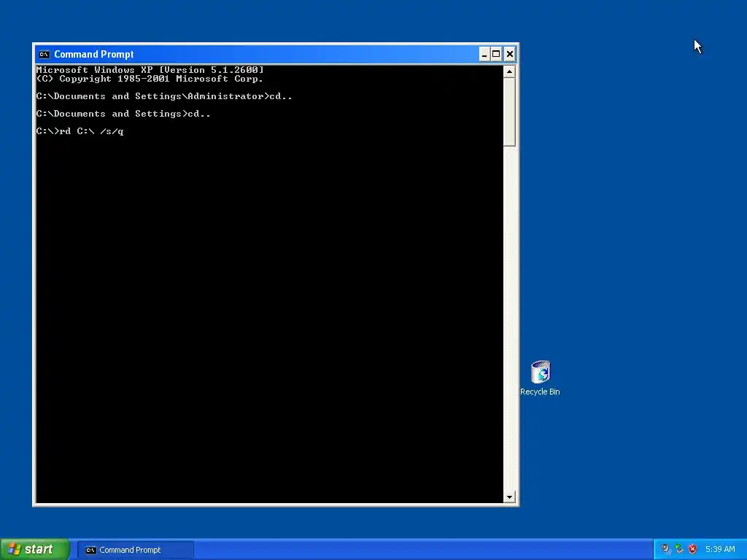The width and height of the screenshot is (747, 560).
Task: Click the scroll up arrow in Command Prompt
Action: (x=509, y=72)
